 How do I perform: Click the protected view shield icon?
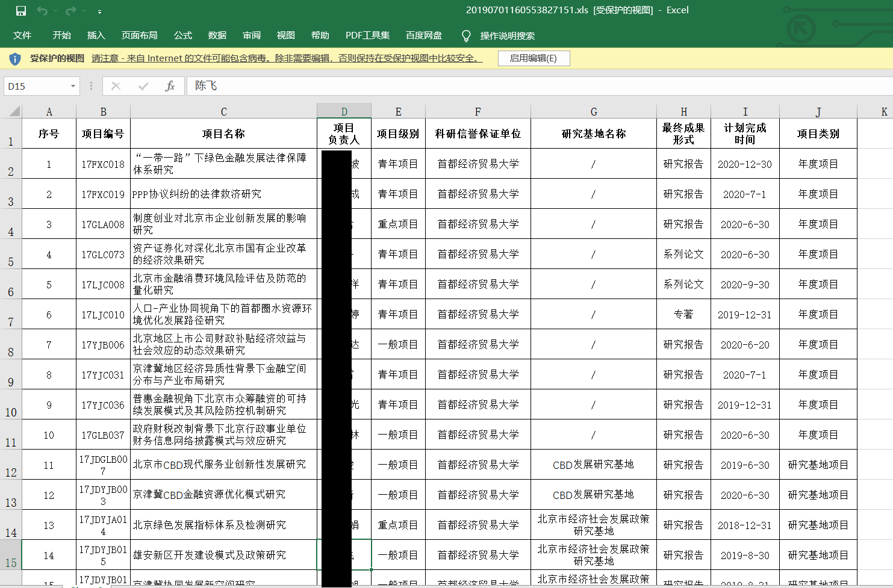[x=15, y=58]
